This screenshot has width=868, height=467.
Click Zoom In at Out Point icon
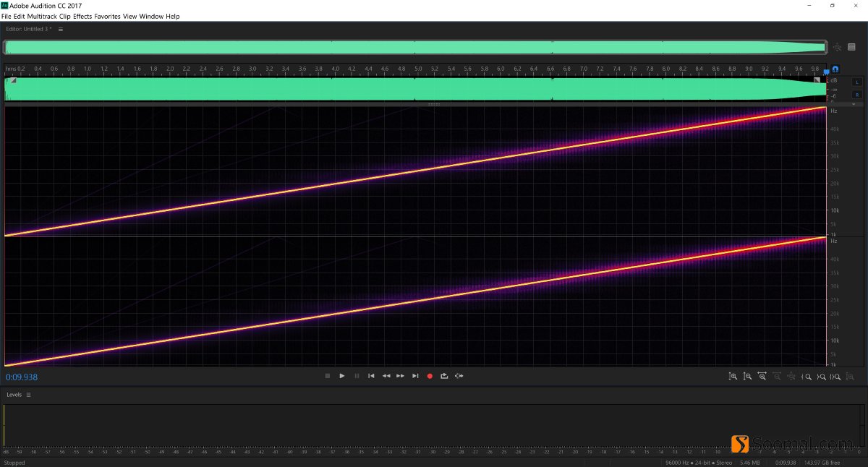click(821, 377)
